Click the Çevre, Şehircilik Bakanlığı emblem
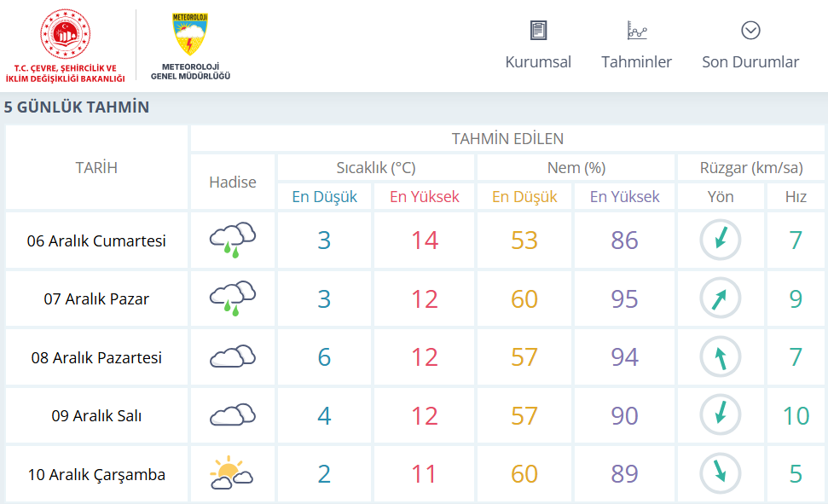Viewport: 828px width, 504px height. click(65, 35)
